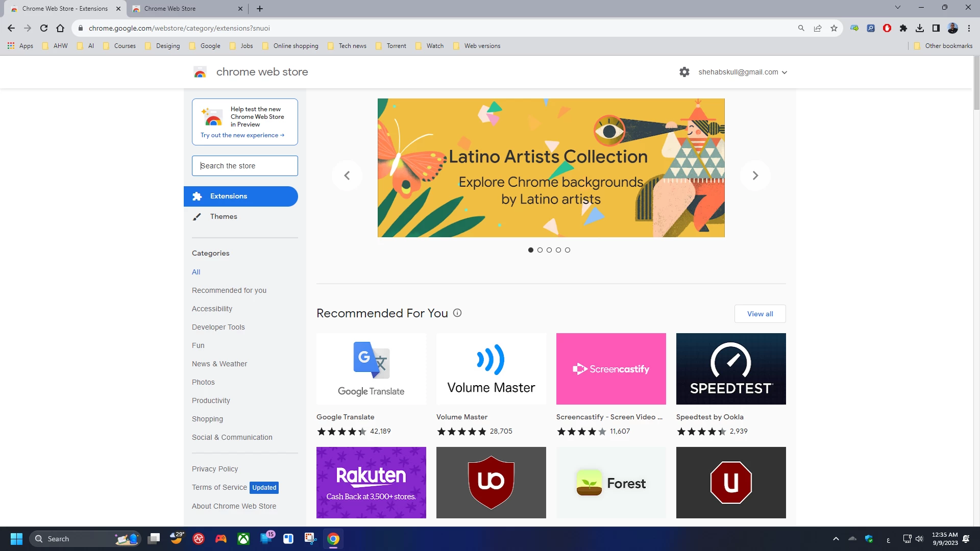Click the Latino Artists Collection banner
The width and height of the screenshot is (980, 551).
point(551,168)
